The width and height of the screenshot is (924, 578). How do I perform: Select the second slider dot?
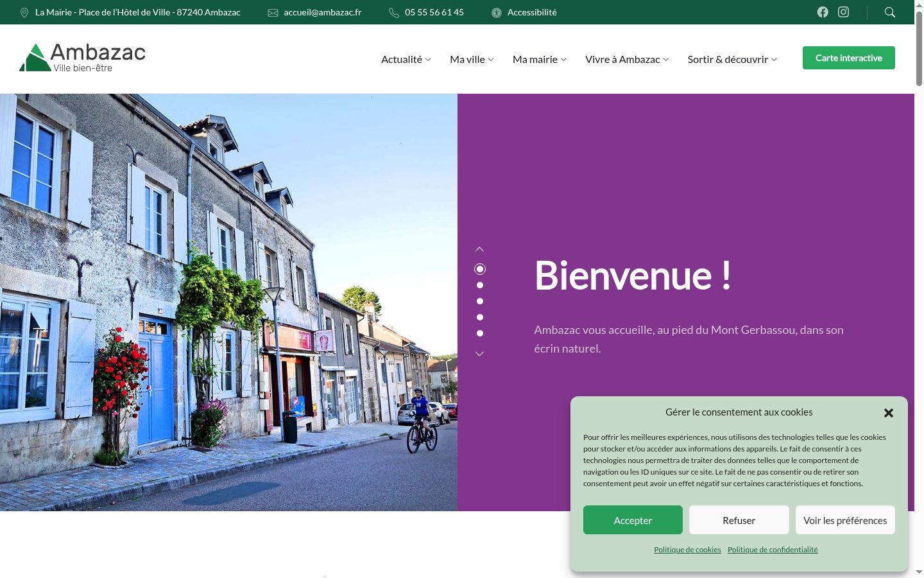click(480, 285)
